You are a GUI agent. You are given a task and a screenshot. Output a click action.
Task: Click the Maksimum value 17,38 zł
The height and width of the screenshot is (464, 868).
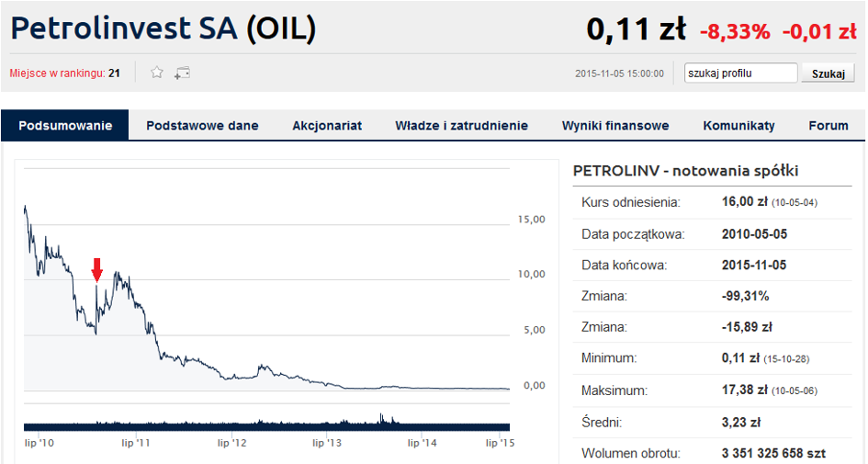point(745,390)
